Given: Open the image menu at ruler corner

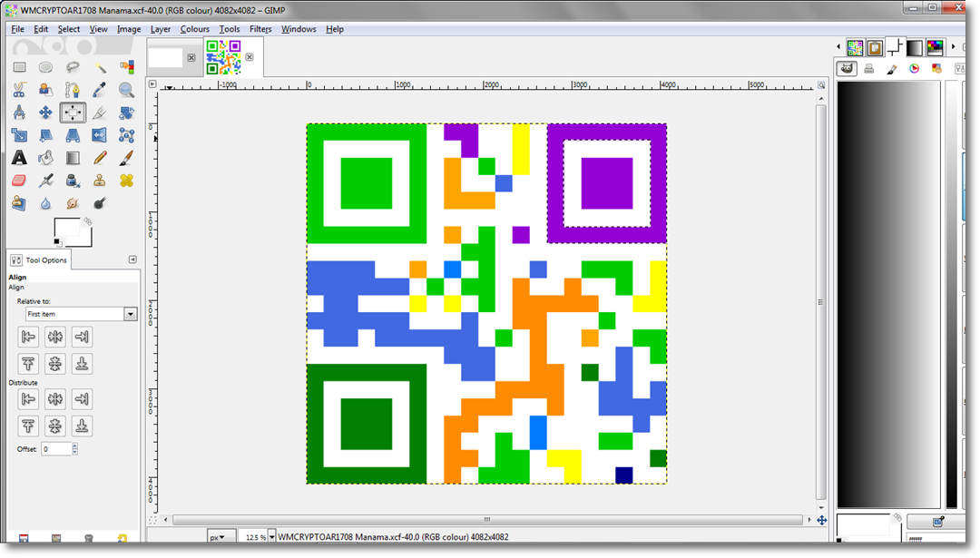Looking at the screenshot, I should coord(152,83).
